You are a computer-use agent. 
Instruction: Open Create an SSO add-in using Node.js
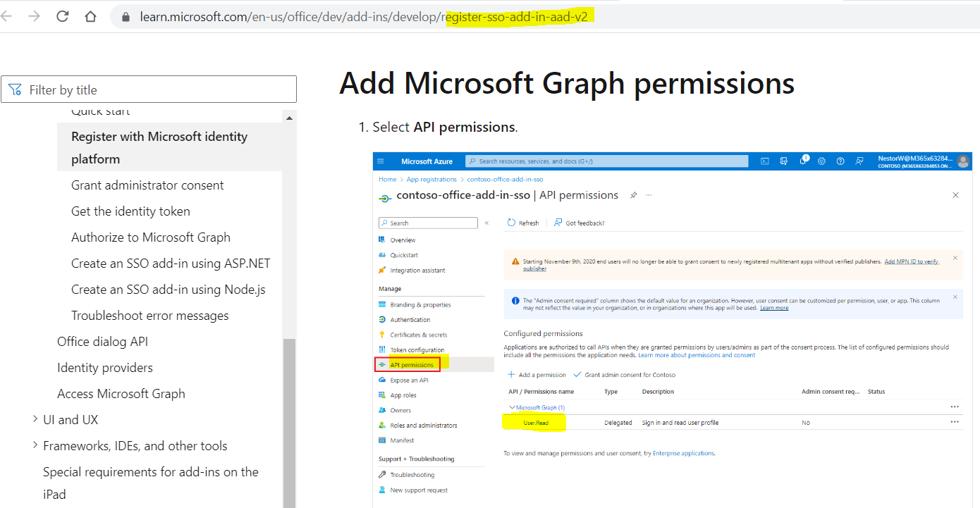tap(169, 290)
